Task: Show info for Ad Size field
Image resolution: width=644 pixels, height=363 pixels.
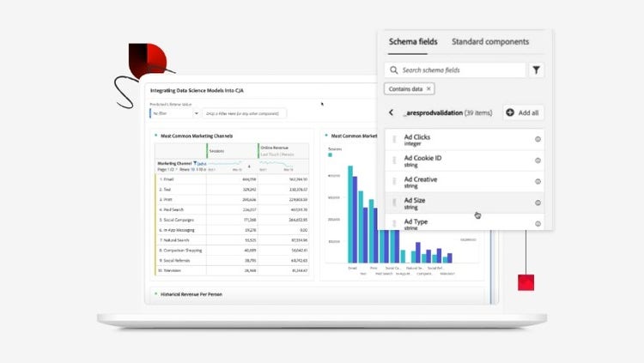Action: (x=538, y=203)
